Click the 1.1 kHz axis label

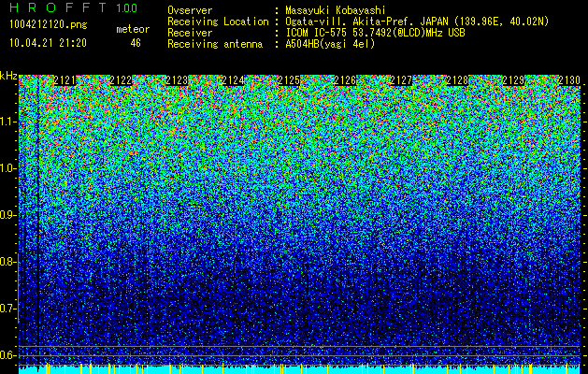pyautogui.click(x=8, y=122)
